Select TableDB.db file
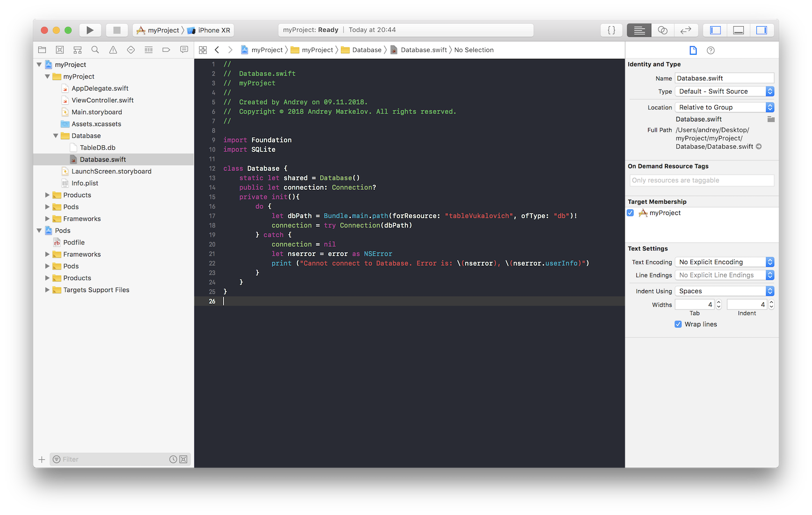This screenshot has width=812, height=515. point(97,148)
